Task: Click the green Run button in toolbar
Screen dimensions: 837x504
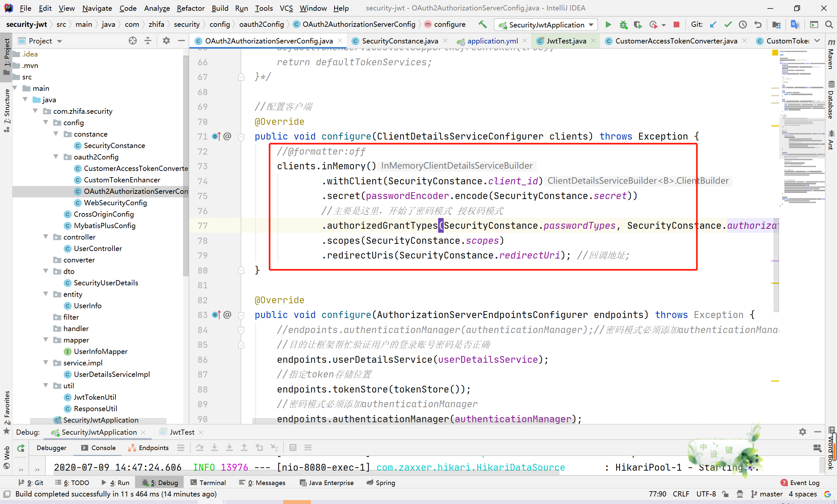Action: [608, 25]
